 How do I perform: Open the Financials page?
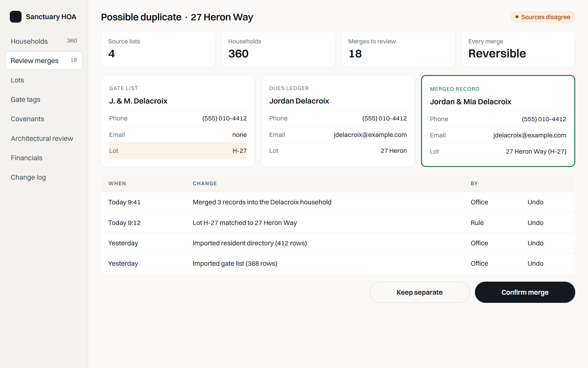[x=44, y=158]
